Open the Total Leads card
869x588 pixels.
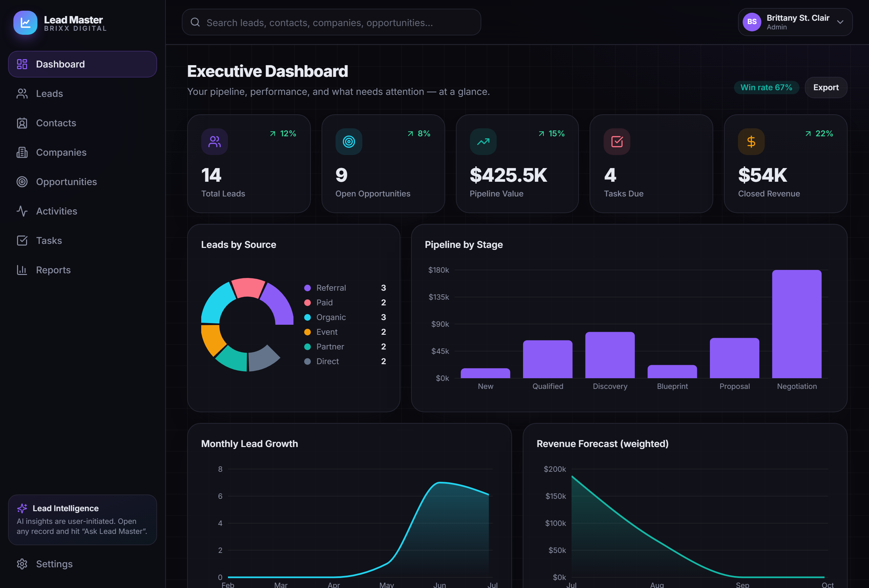pyautogui.click(x=249, y=164)
